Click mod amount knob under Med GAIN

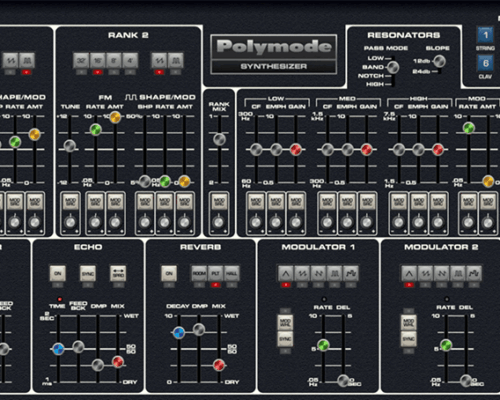pos(367,221)
